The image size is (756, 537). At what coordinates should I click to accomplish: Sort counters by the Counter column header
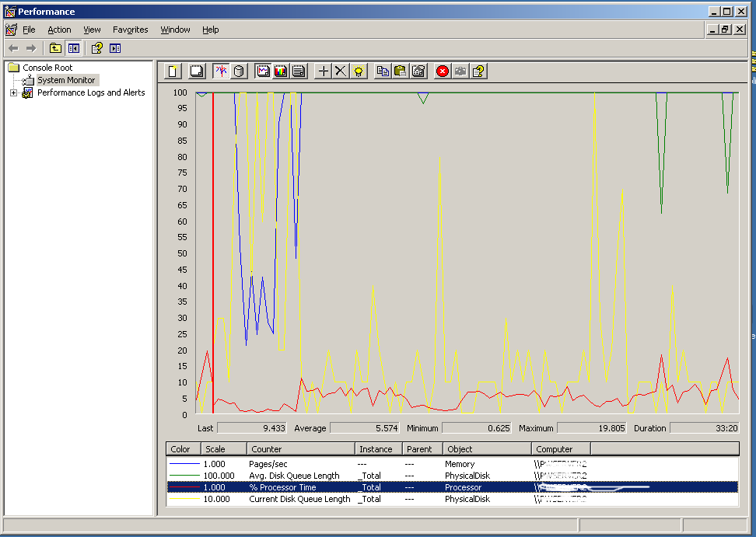300,449
